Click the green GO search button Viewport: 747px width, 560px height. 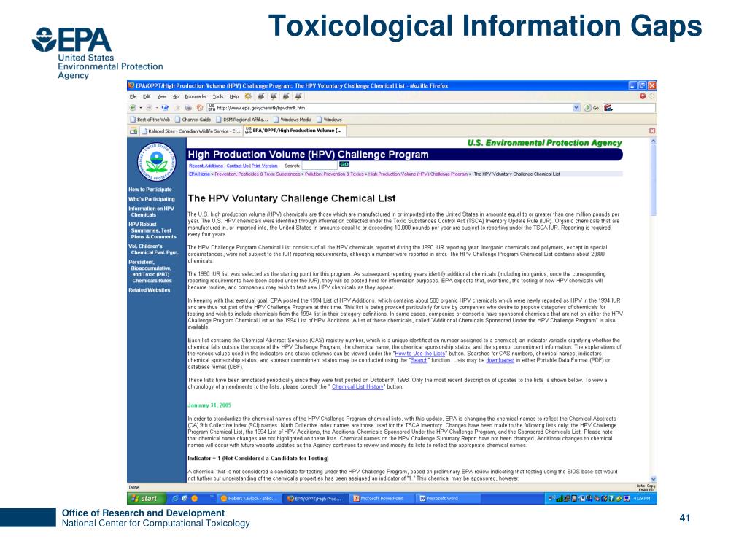tap(344, 164)
